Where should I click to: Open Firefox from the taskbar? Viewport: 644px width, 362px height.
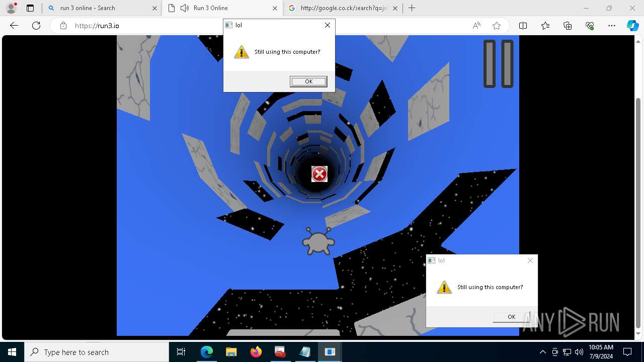tap(256, 352)
